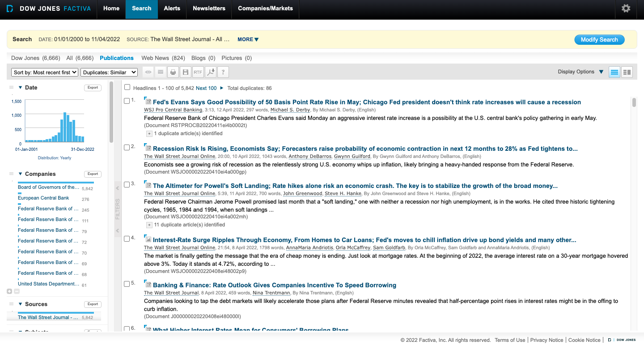Export the Date chart data
This screenshot has width=644, height=345.
point(93,88)
